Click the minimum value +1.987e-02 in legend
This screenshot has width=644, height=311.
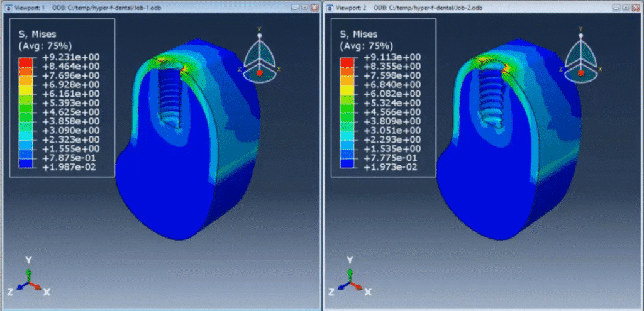tap(68, 167)
